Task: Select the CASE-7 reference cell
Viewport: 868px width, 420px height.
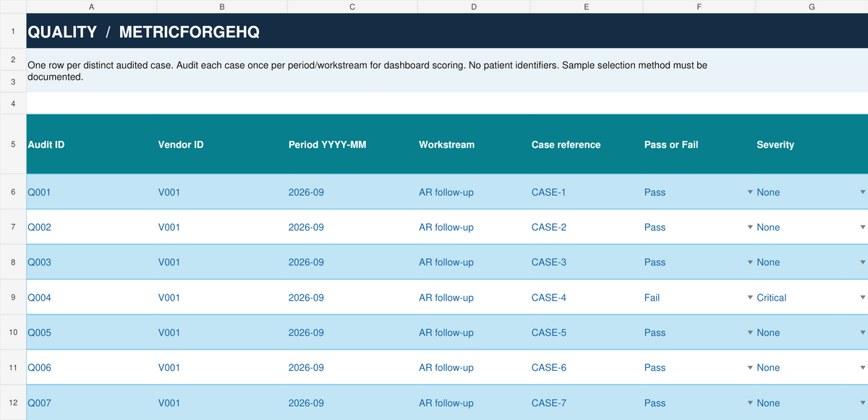Action: point(587,403)
